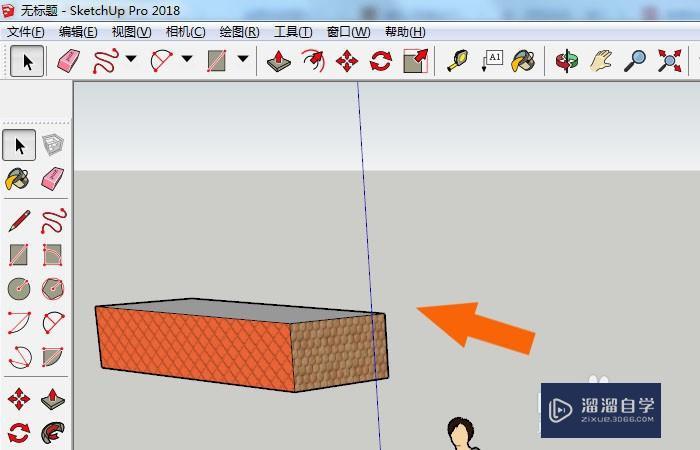700x450 pixels.
Task: Activate Rotate tool in left palette
Action: (19, 433)
